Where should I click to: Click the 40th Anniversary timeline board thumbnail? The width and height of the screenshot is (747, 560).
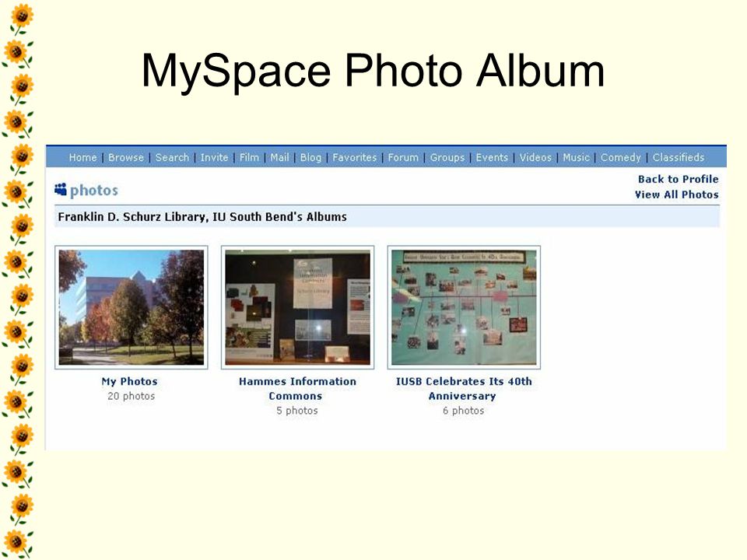click(464, 307)
